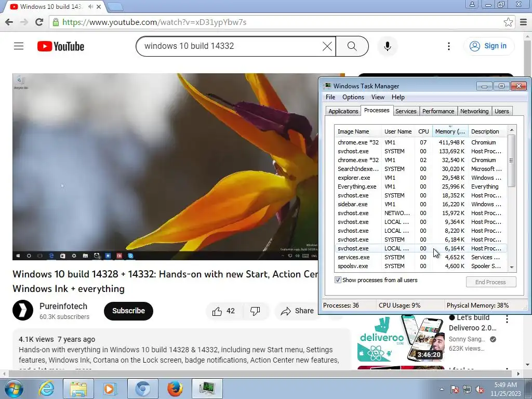Click the video player to pause
This screenshot has width=532, height=399.
pos(165,167)
